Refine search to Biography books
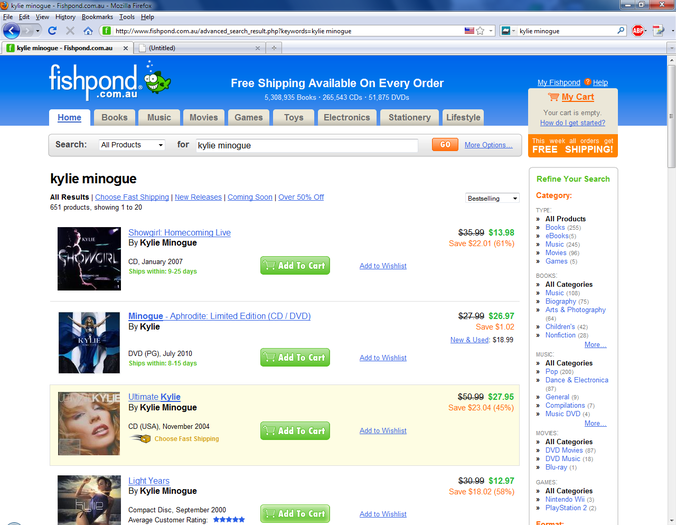Image resolution: width=676 pixels, height=525 pixels. coord(560,301)
